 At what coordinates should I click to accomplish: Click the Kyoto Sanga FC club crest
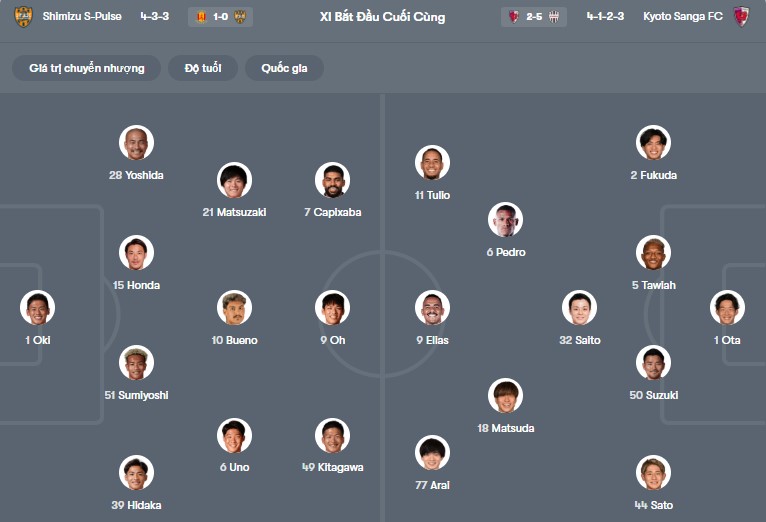pyautogui.click(x=741, y=17)
